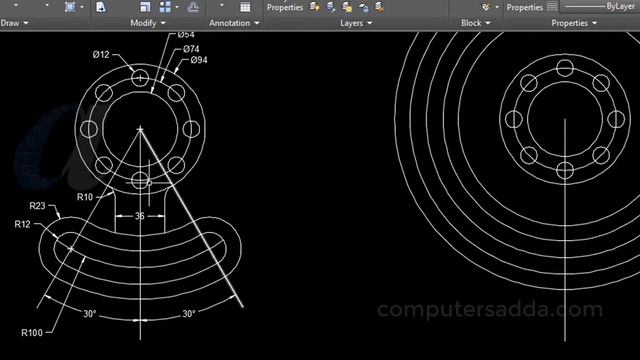This screenshot has width=640, height=360.
Task: Click the R23 radius label
Action: (37, 206)
